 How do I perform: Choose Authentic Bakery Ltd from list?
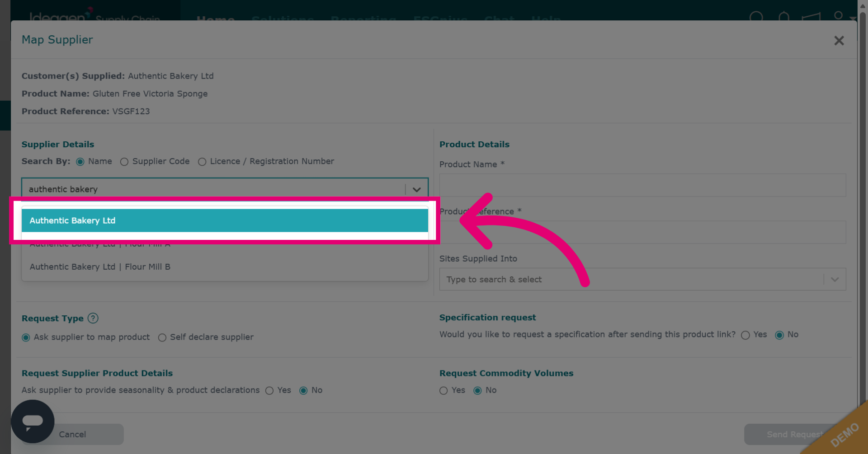click(x=225, y=220)
